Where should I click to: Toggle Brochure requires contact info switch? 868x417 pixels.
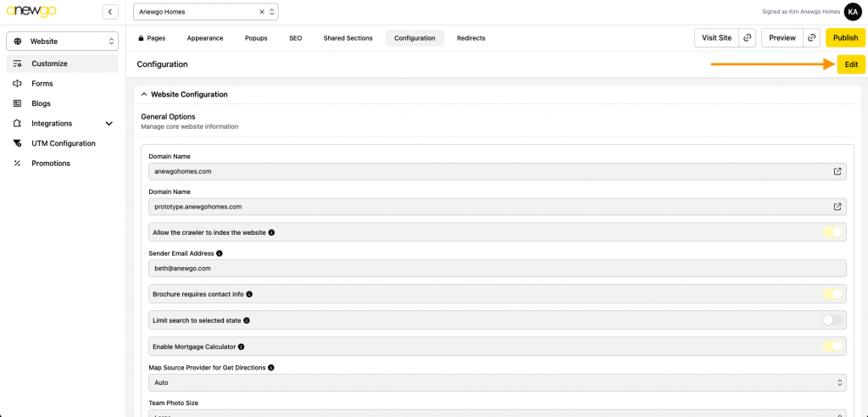pos(832,294)
